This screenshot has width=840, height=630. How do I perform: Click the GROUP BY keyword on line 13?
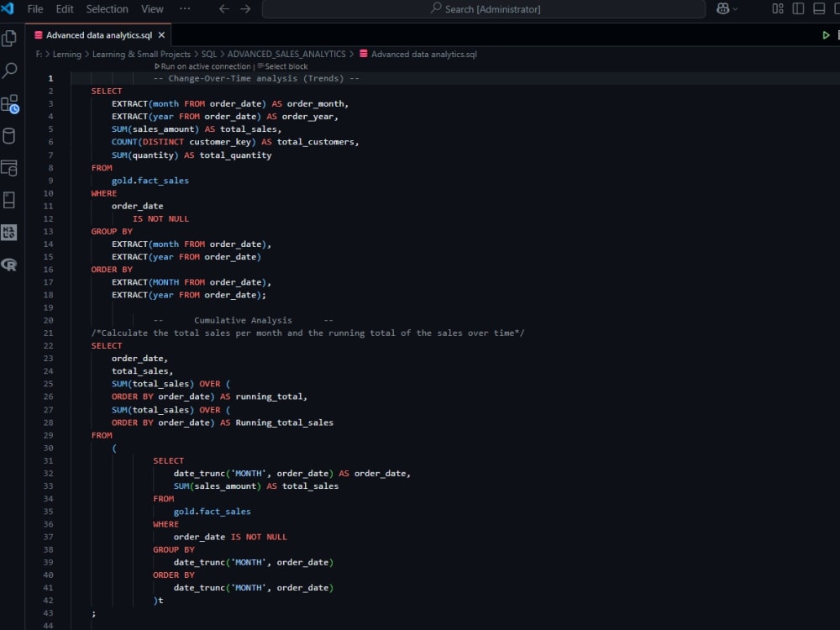(112, 232)
